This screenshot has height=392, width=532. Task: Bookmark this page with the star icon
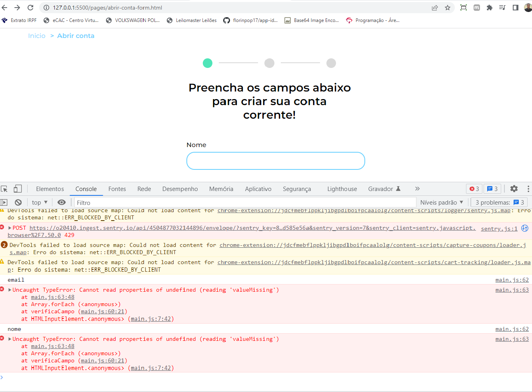(x=448, y=8)
